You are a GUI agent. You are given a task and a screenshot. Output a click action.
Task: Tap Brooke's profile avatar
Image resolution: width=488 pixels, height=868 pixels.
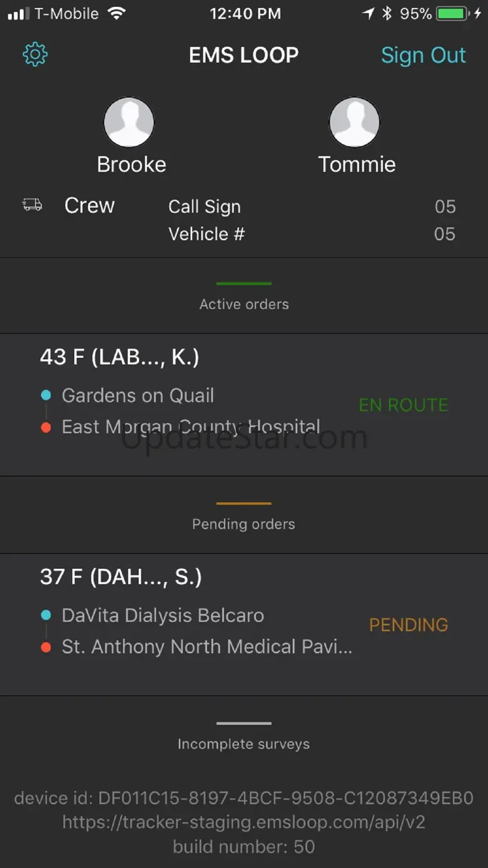(x=129, y=122)
